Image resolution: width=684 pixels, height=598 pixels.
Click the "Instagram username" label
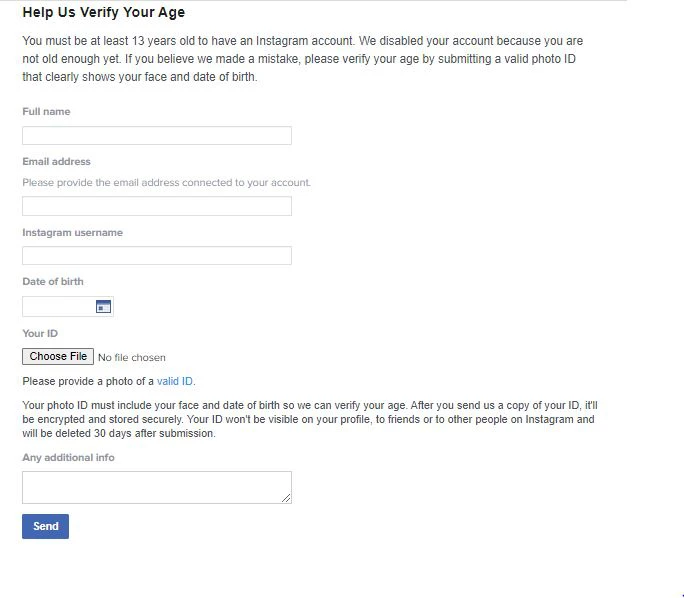72,232
